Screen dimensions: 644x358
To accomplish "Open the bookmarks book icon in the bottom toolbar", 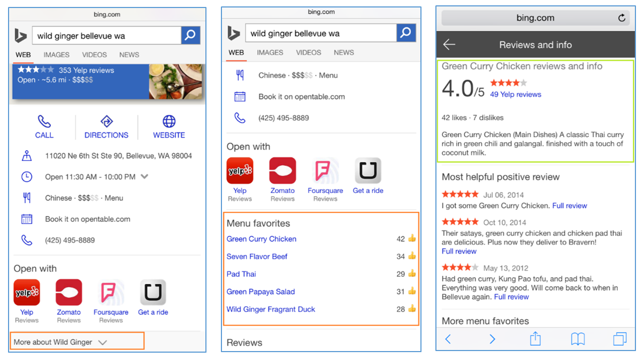I will pyautogui.click(x=578, y=339).
